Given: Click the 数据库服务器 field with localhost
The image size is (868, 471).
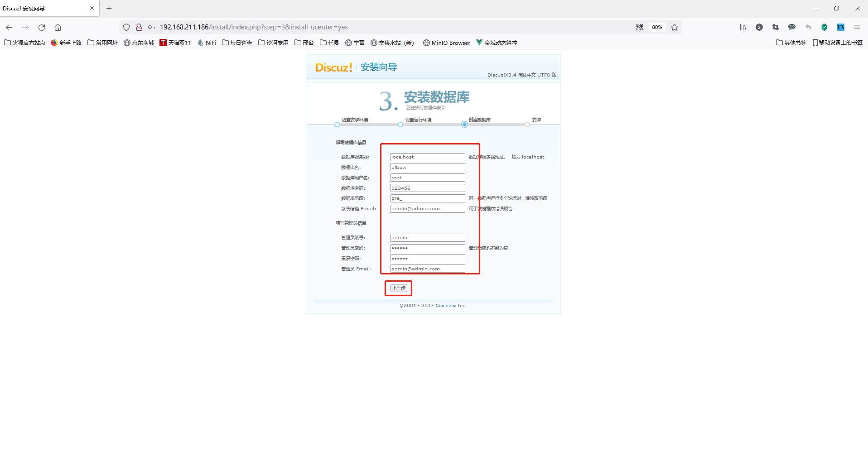Looking at the screenshot, I should click(x=428, y=157).
